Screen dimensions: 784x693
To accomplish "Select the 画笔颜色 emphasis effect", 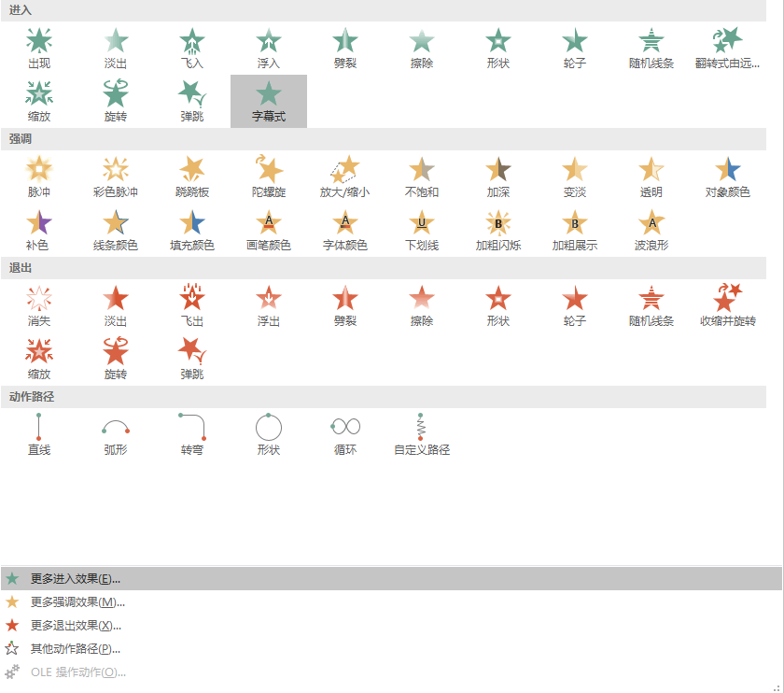I will pos(269,230).
